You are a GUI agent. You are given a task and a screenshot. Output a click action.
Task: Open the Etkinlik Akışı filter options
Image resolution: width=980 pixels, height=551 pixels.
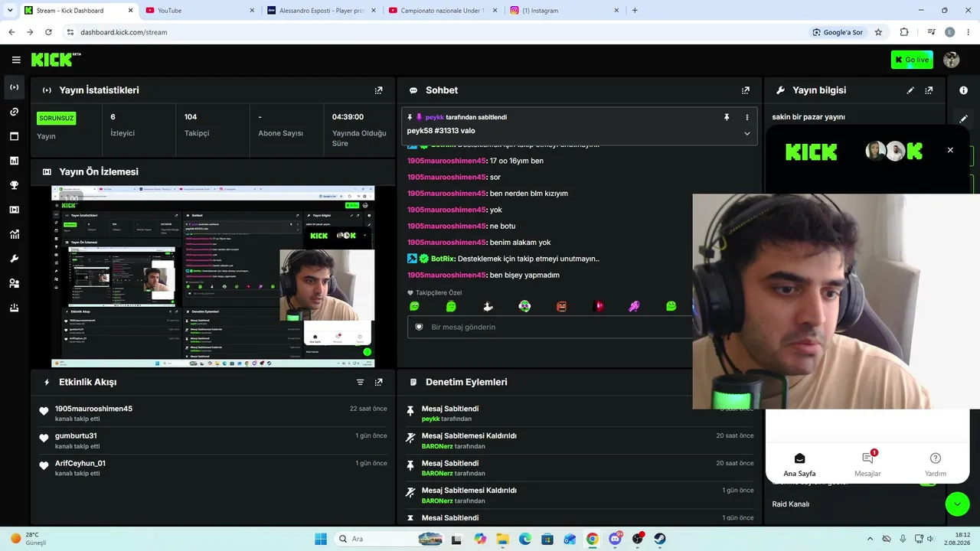(360, 382)
